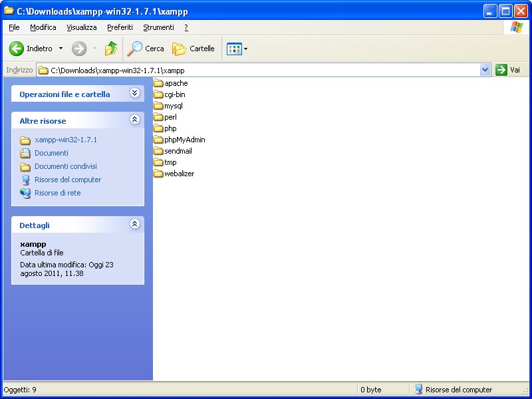Expand Operazioni file e cartella panel
The width and height of the screenshot is (532, 399).
(x=134, y=94)
